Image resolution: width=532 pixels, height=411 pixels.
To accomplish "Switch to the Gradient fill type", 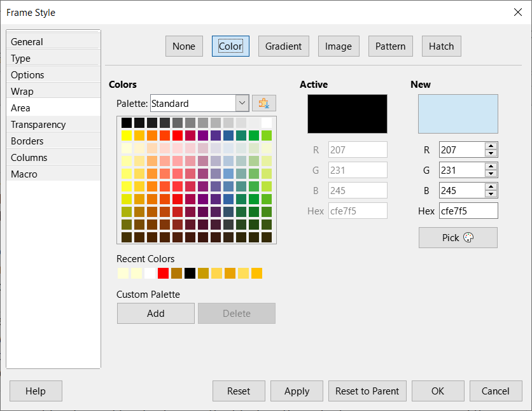I will (284, 46).
